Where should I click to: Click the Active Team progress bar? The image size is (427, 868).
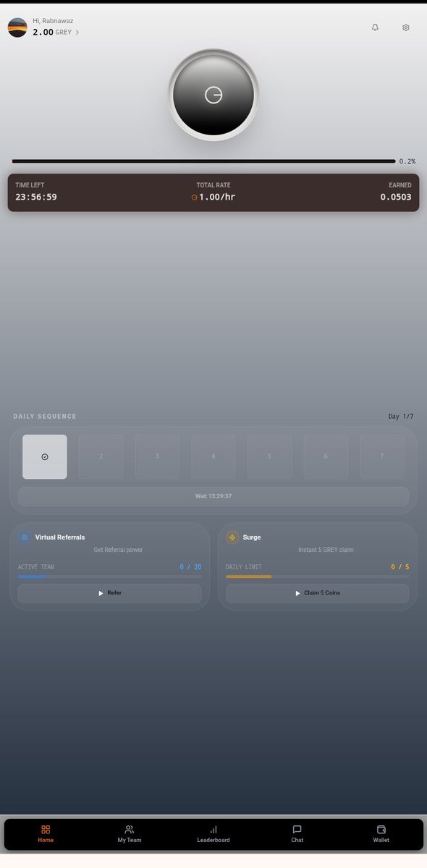[x=109, y=576]
